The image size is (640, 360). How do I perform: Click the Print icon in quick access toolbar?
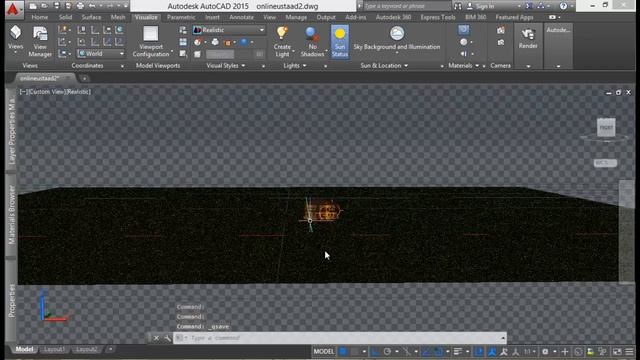pos(80,6)
